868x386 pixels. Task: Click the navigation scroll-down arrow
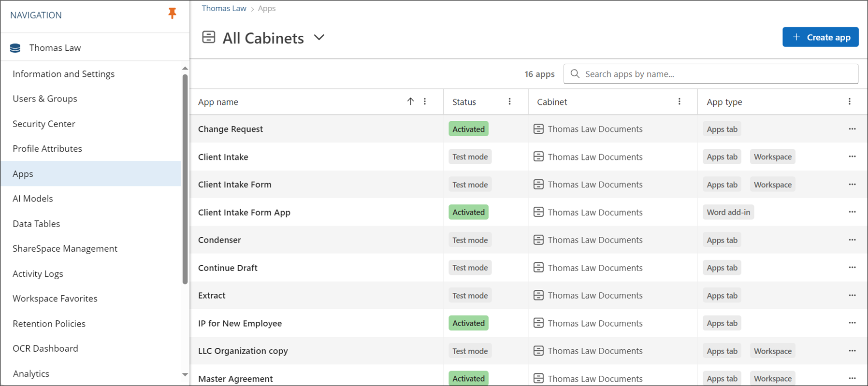click(x=185, y=374)
